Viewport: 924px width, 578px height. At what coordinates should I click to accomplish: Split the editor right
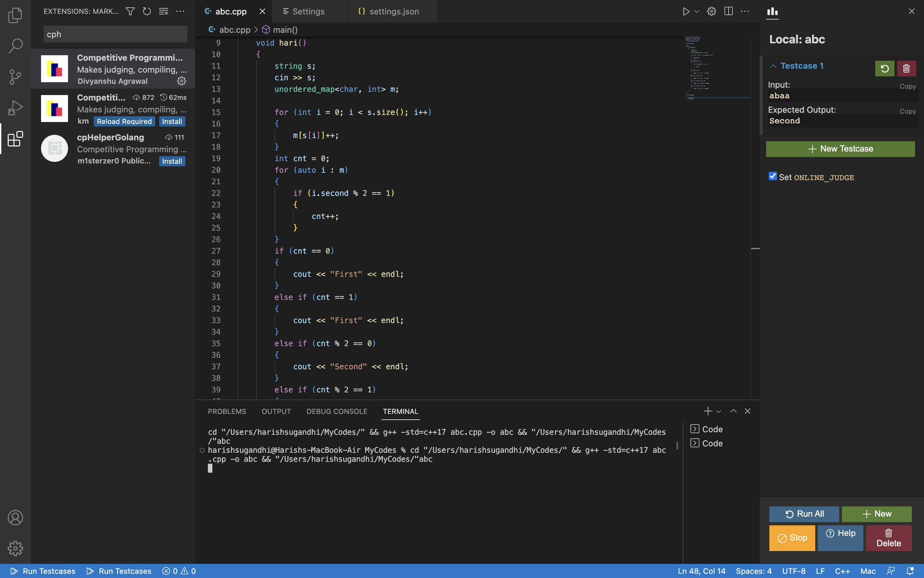(728, 12)
